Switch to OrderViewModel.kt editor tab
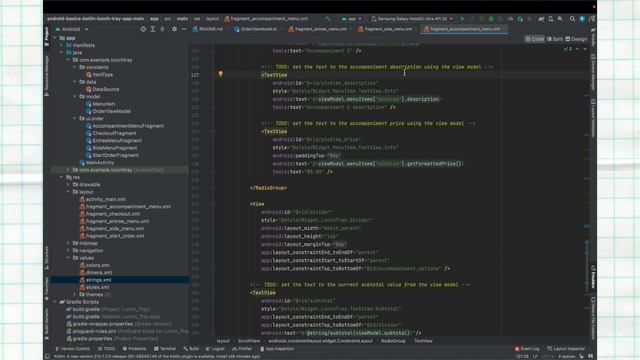Viewport: 640px width, 360px height. click(x=256, y=29)
